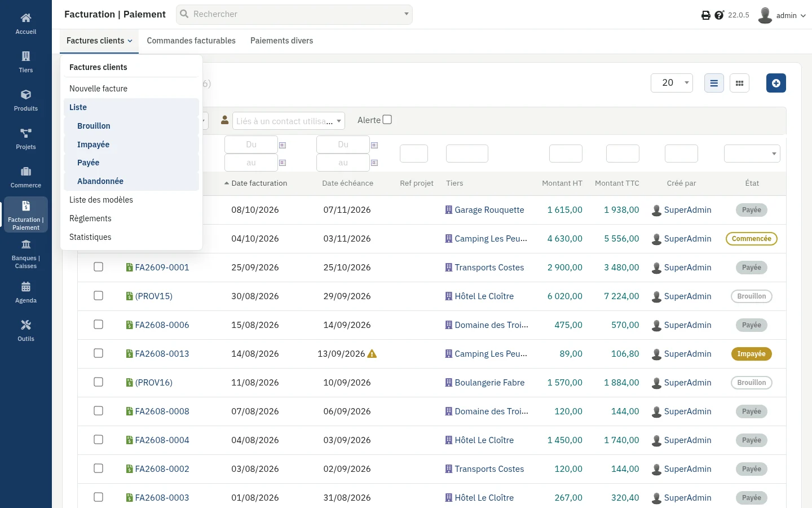Screen dimensions: 812x508
Task: Check the Alerte checkbox
Action: click(x=387, y=120)
